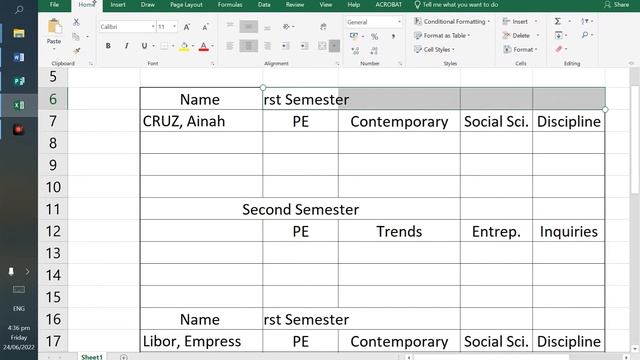Activate the Format Painter brush
The image size is (640, 360).
(x=76, y=51)
